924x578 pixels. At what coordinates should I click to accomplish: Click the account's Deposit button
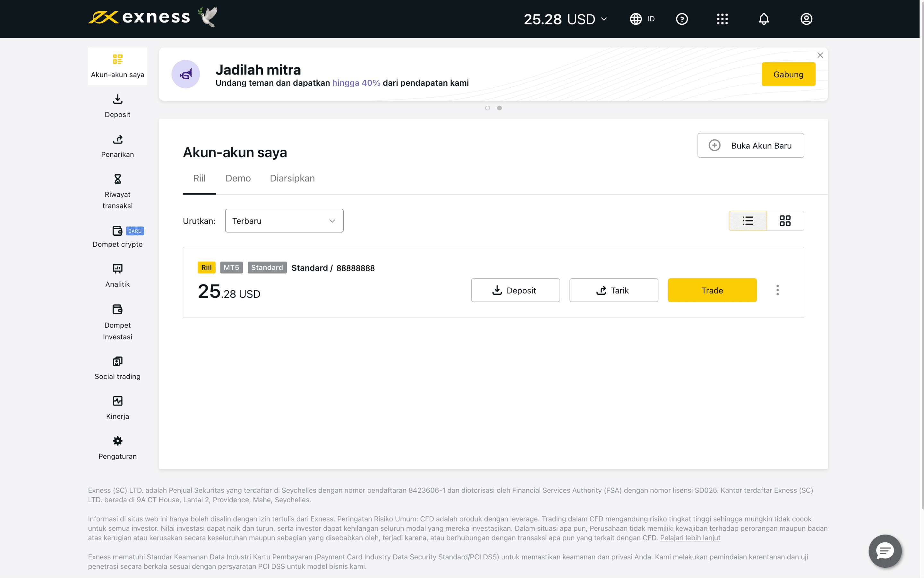515,290
